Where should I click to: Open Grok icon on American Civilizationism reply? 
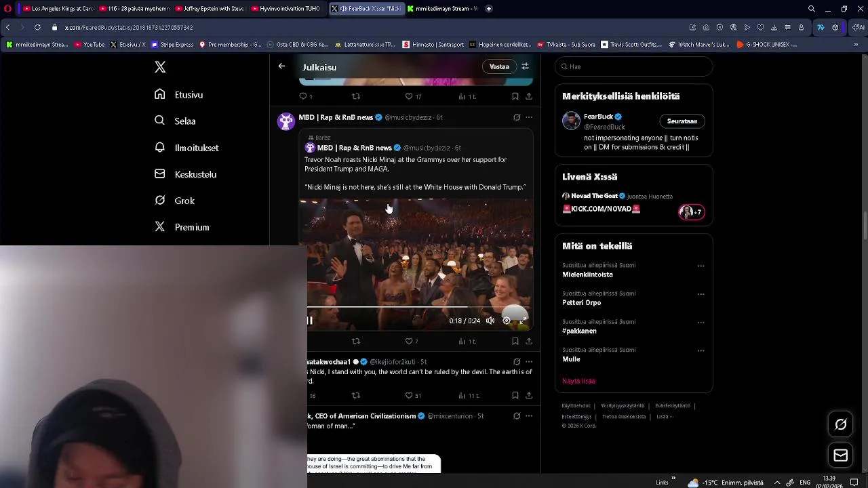(x=517, y=416)
